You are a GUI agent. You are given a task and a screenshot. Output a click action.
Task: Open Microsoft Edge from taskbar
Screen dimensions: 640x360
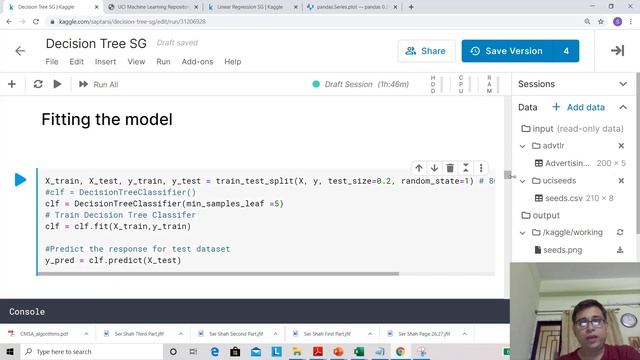pos(215,351)
